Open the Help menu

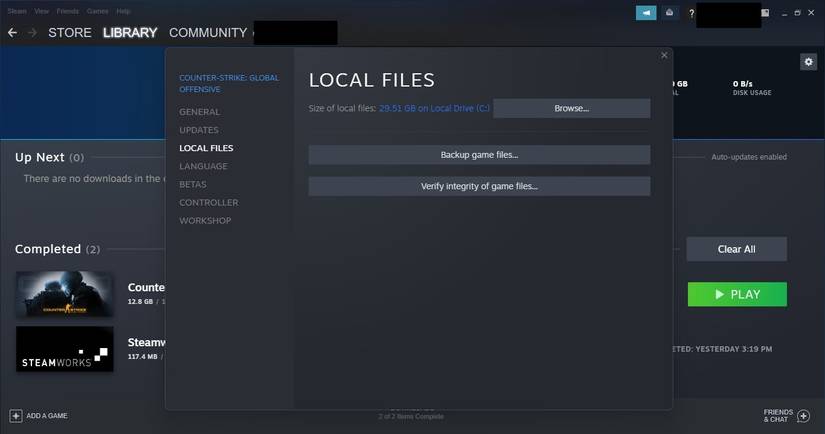(x=123, y=11)
